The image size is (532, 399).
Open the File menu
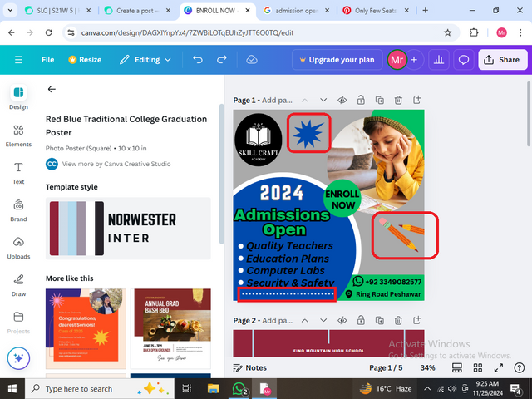[x=47, y=60]
